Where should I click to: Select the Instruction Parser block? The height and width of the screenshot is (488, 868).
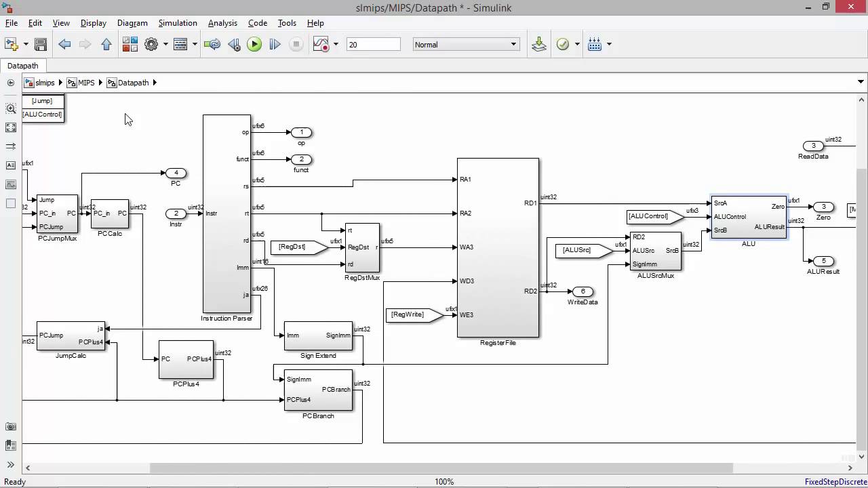(226, 213)
